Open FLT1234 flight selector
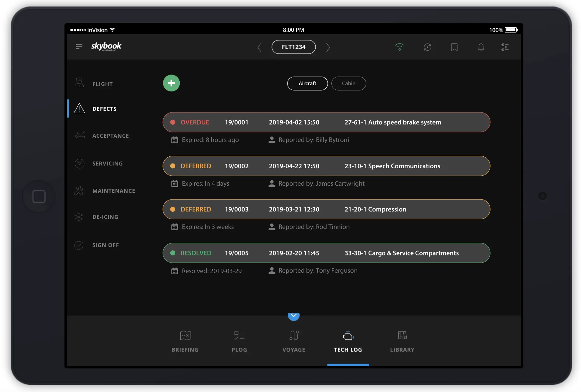The width and height of the screenshot is (581, 392). point(293,47)
